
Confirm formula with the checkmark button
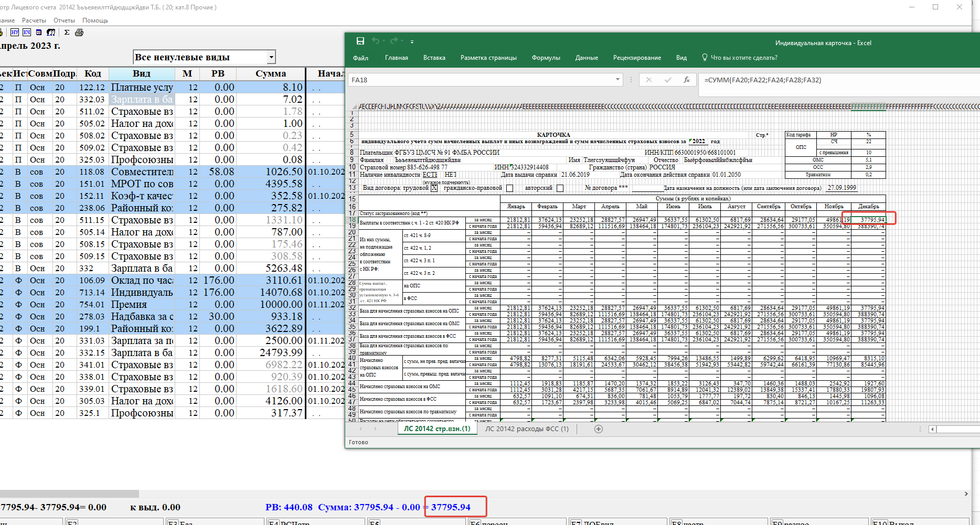click(x=668, y=80)
